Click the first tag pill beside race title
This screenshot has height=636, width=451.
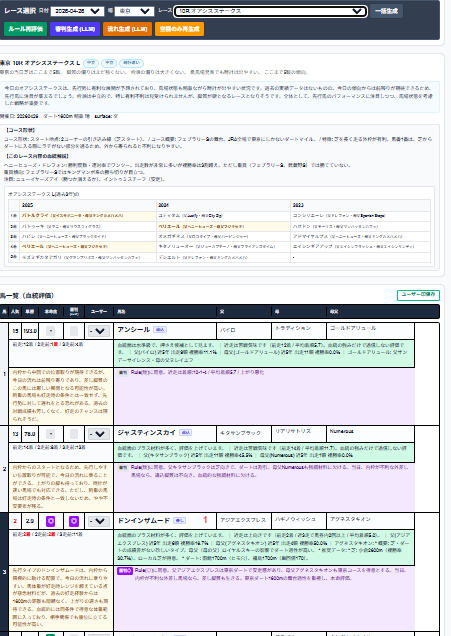(x=91, y=63)
